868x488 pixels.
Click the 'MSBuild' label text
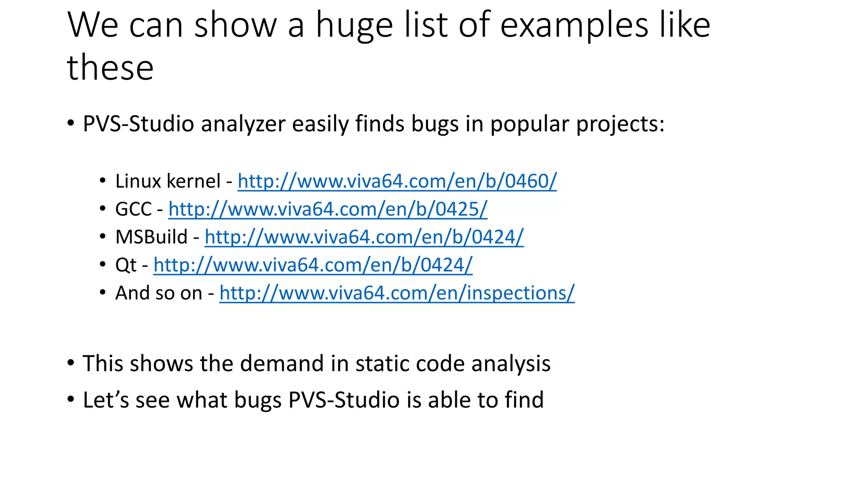(x=151, y=237)
